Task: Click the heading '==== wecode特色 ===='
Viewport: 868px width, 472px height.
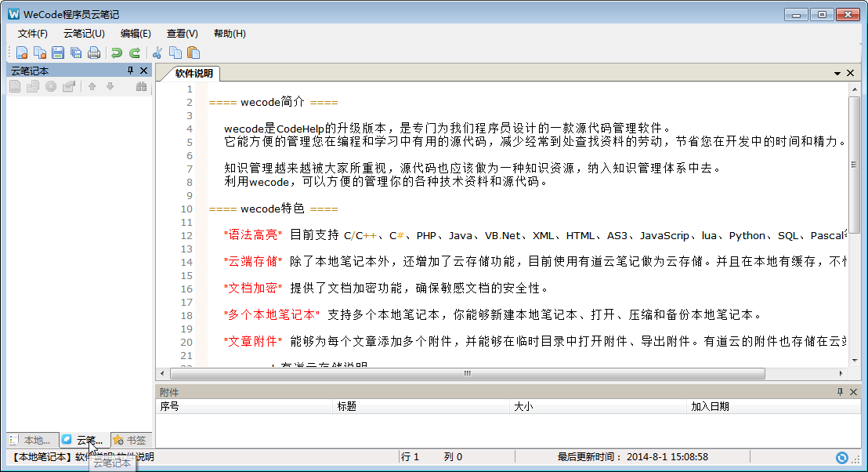Action: (x=273, y=209)
